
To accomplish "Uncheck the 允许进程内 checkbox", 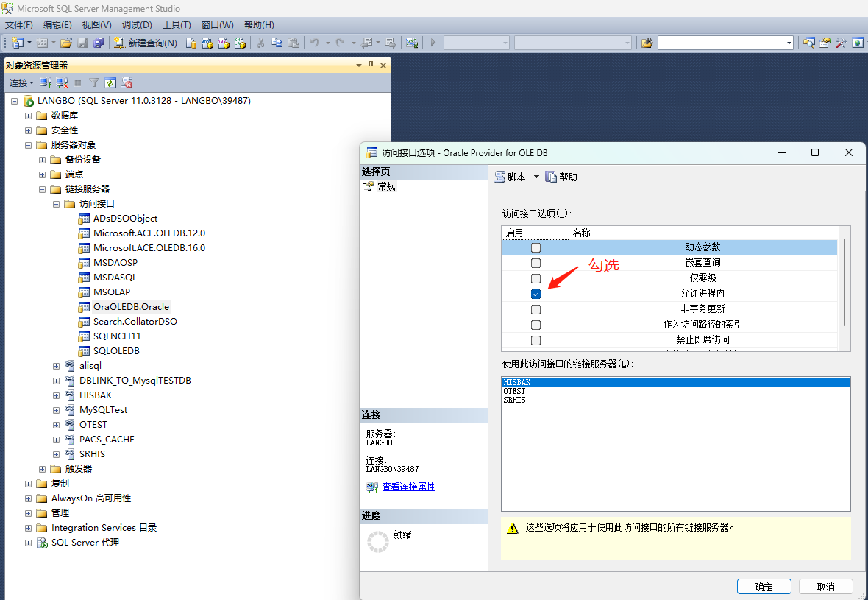I will (536, 294).
